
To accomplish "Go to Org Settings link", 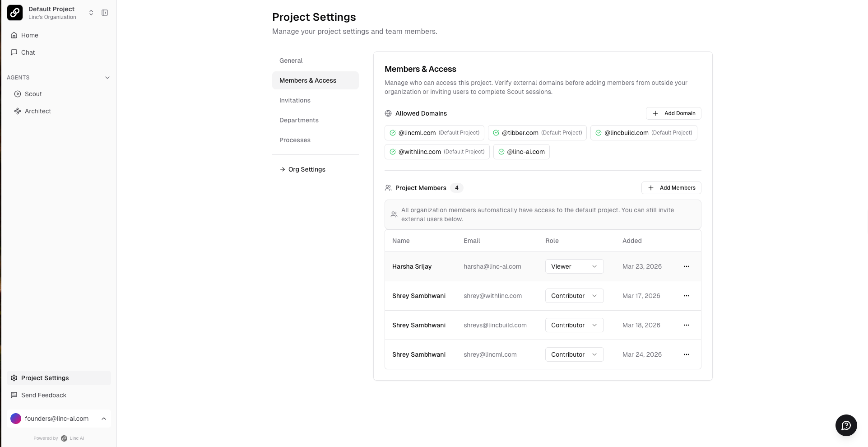I will point(306,169).
